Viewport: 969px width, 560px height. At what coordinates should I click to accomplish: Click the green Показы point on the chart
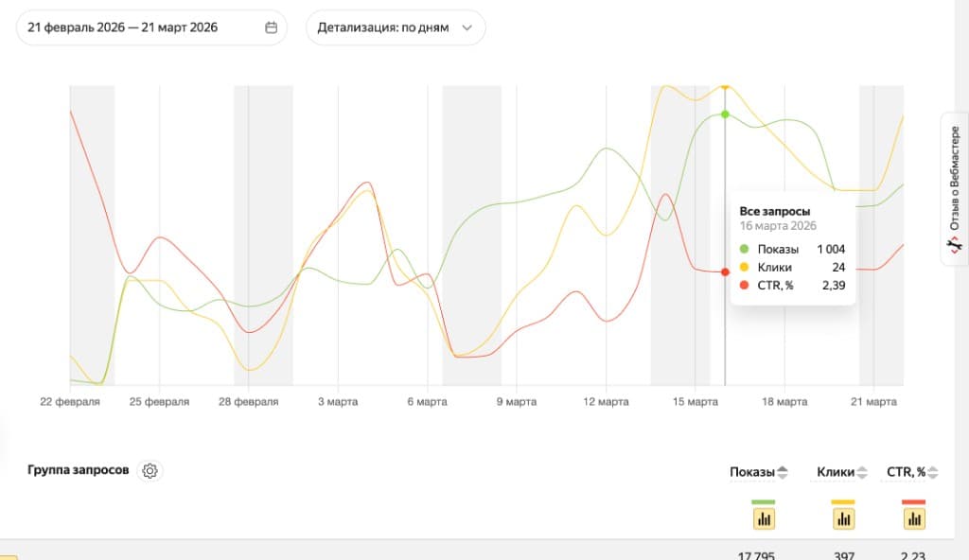click(725, 114)
